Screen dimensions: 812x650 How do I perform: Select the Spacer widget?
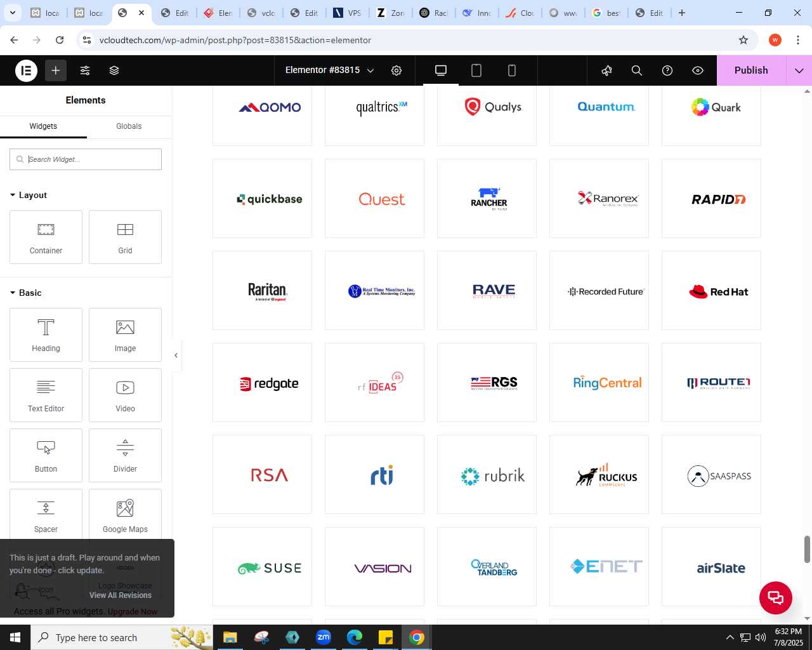pos(46,515)
